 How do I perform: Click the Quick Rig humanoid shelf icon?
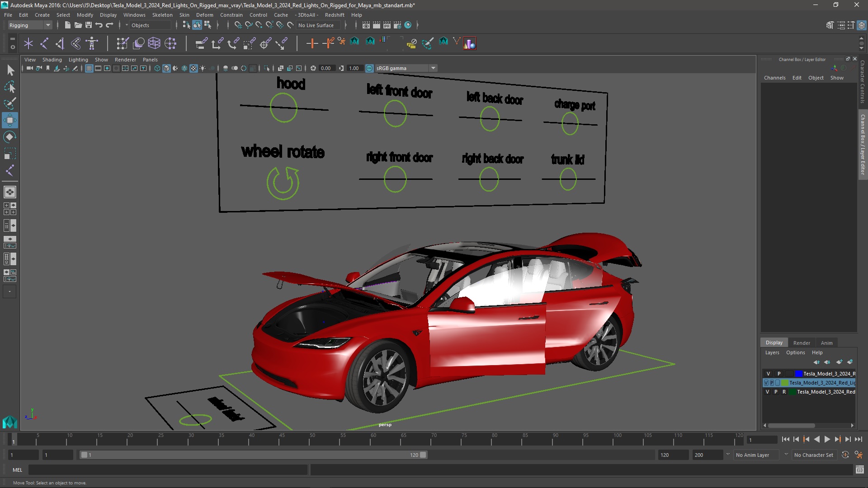(x=92, y=43)
